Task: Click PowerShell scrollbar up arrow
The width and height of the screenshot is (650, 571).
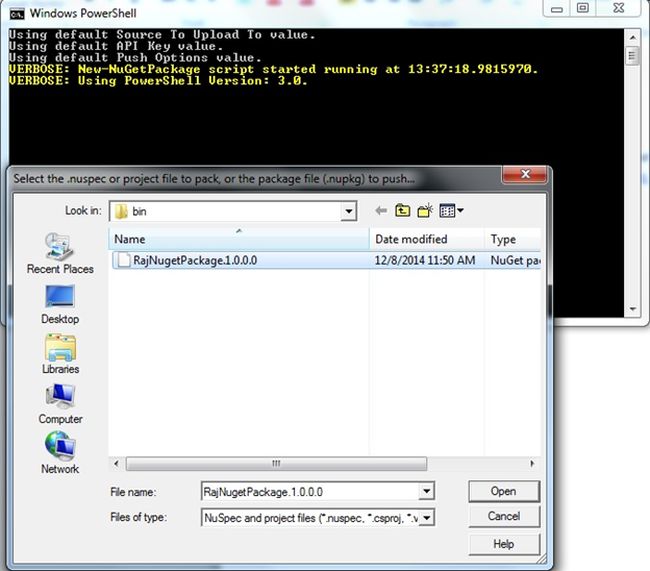Action: point(632,38)
